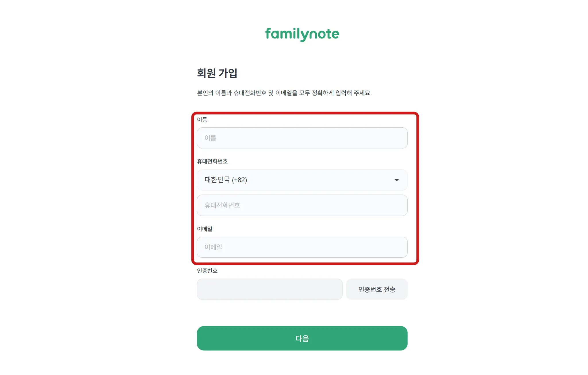
Task: Click the 인증번호 label text
Action: click(x=207, y=271)
